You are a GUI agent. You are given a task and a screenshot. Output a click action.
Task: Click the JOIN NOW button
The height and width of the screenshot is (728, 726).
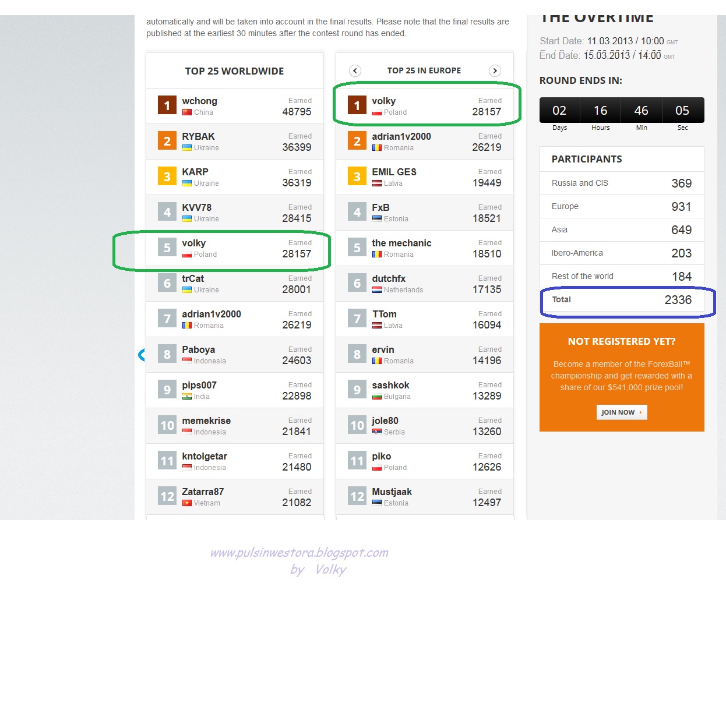pyautogui.click(x=622, y=412)
